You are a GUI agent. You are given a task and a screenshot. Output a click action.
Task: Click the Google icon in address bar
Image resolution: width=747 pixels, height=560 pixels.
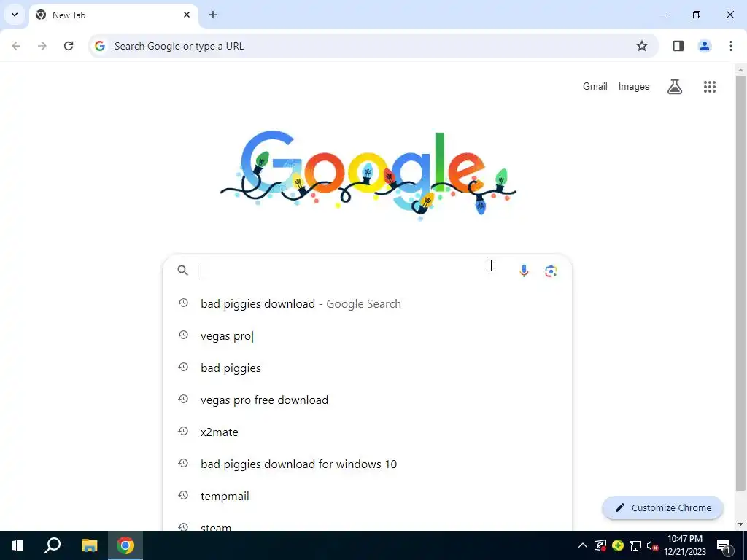point(99,46)
